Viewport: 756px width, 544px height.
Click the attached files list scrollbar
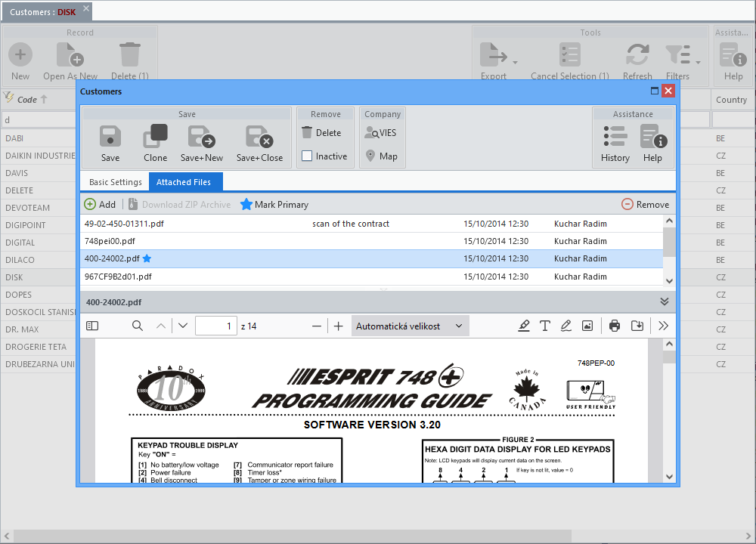click(668, 242)
